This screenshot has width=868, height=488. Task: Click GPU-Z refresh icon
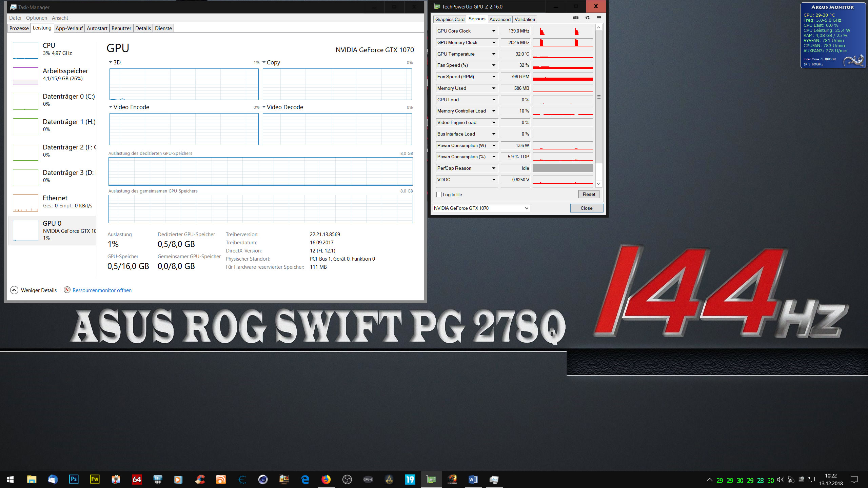point(587,18)
